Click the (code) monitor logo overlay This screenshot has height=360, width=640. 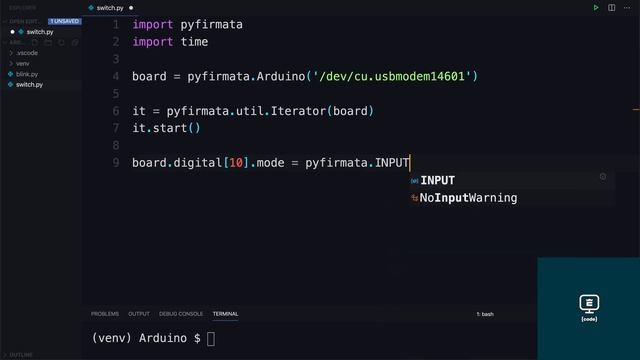[x=589, y=308]
